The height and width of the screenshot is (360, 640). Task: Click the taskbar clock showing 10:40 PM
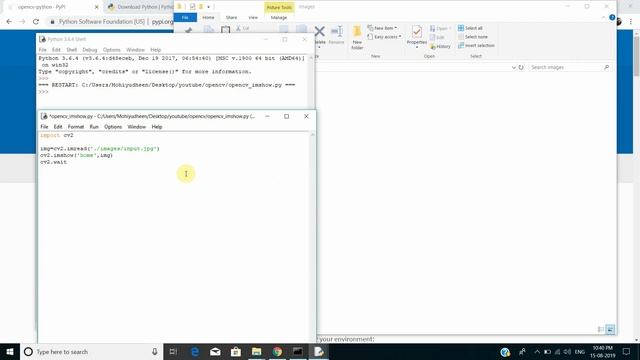602,352
